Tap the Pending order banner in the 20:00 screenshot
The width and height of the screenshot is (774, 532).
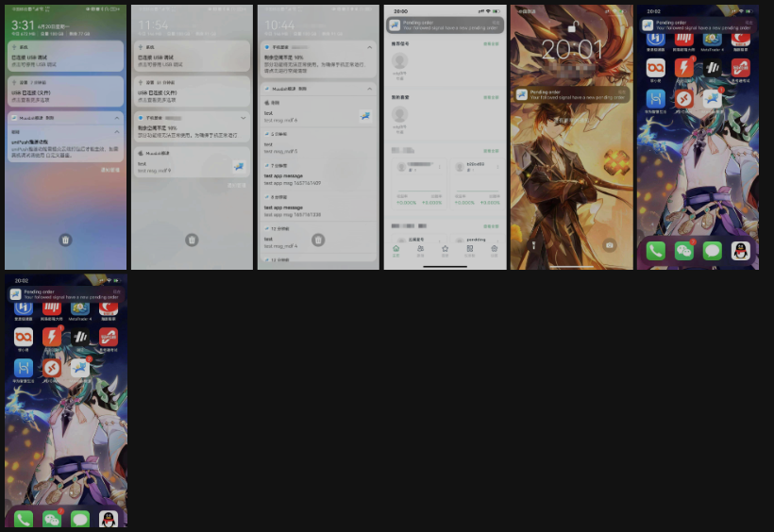pyautogui.click(x=445, y=25)
